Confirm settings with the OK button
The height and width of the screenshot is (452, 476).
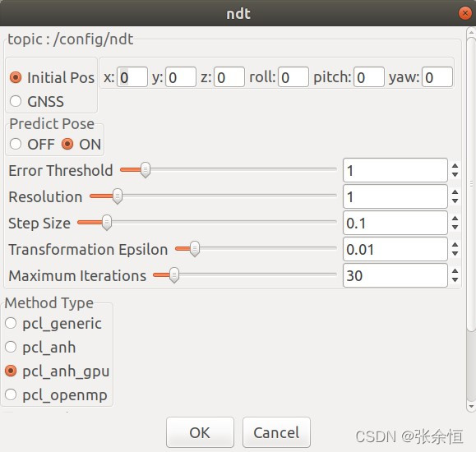click(x=200, y=432)
